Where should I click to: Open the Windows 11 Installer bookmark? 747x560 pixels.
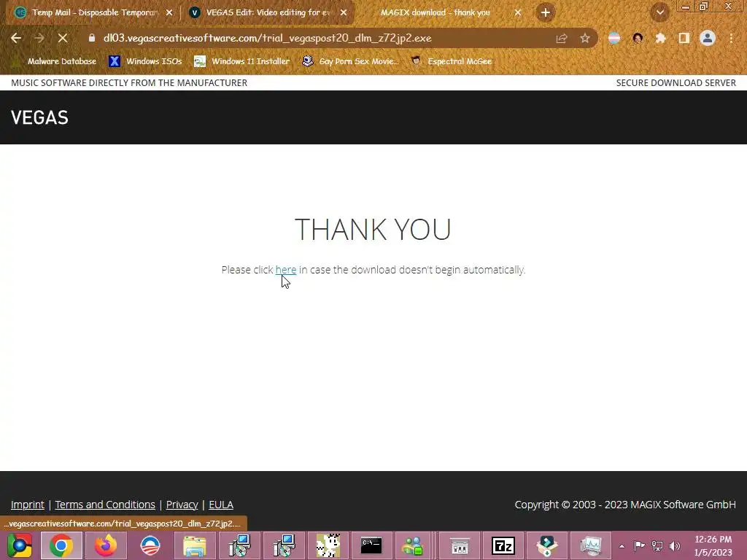coord(242,61)
